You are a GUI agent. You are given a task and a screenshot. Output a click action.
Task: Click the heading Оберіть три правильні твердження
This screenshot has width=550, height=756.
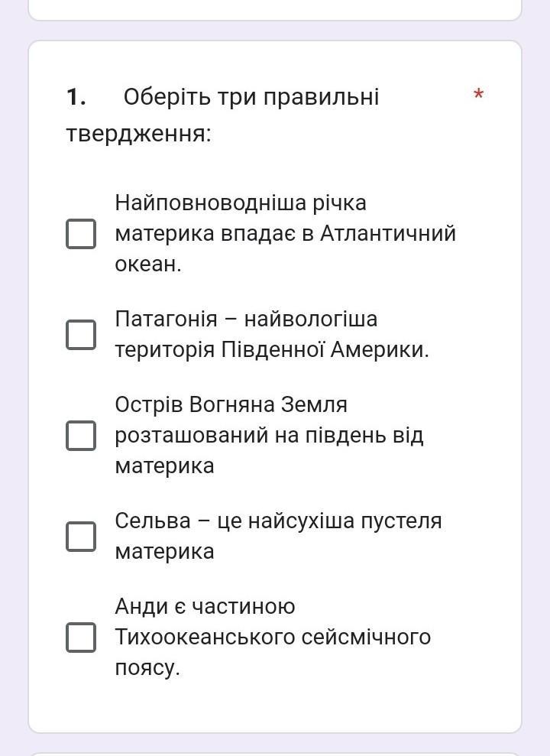pos(222,115)
